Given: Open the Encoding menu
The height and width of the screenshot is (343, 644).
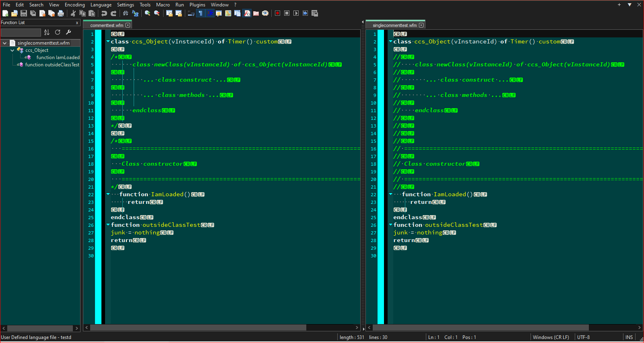Looking at the screenshot, I should [75, 5].
